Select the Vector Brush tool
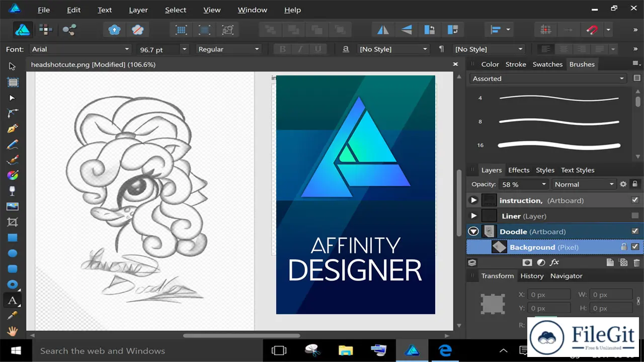Viewport: 644px width, 362px height. point(13,160)
